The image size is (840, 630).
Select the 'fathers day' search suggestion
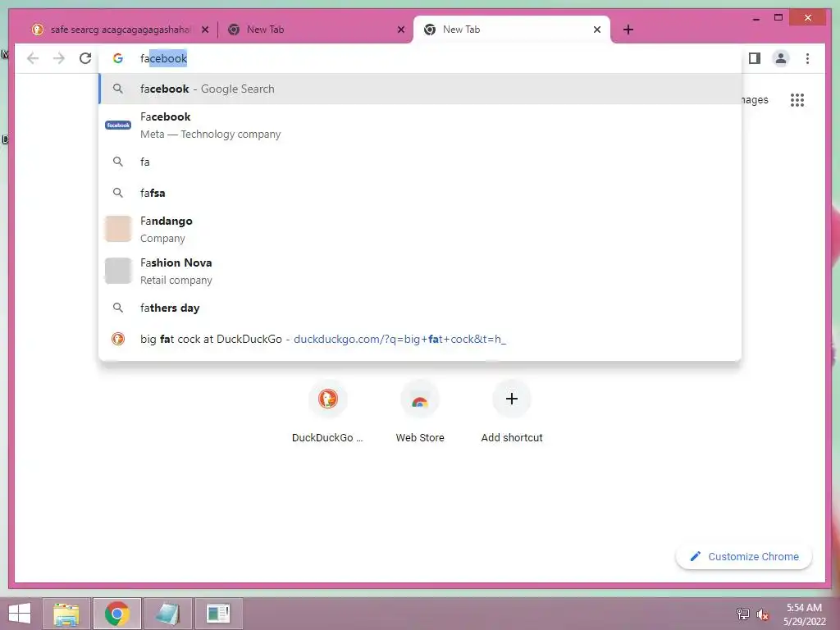(x=420, y=308)
